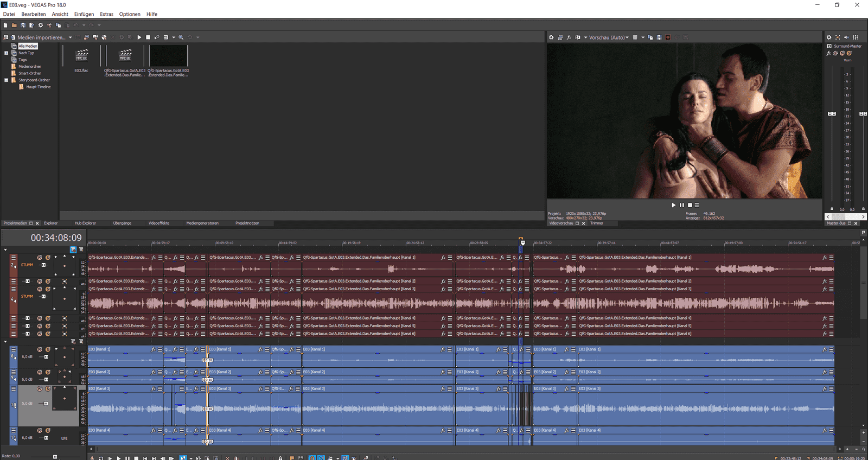Open media views dropdown next to grid icon
This screenshot has width=868, height=460.
(x=174, y=37)
